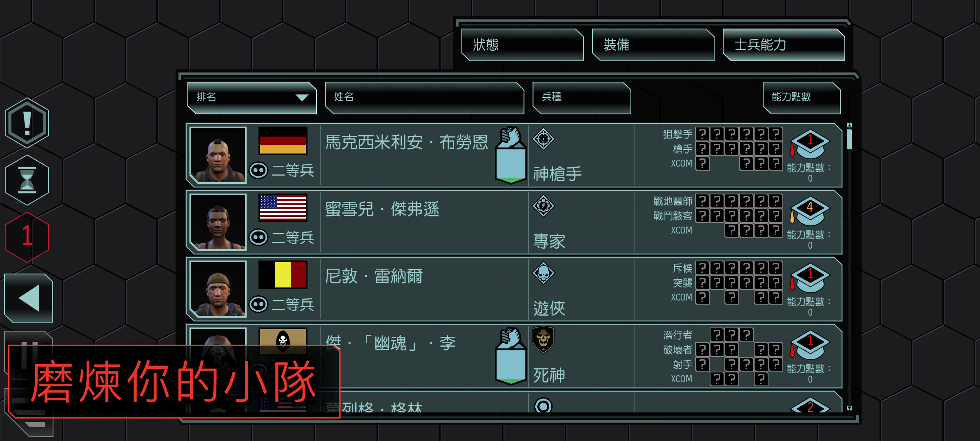This screenshot has width=980, height=441.
Task: Click the hourglass time hexagon icon
Action: pos(27,180)
